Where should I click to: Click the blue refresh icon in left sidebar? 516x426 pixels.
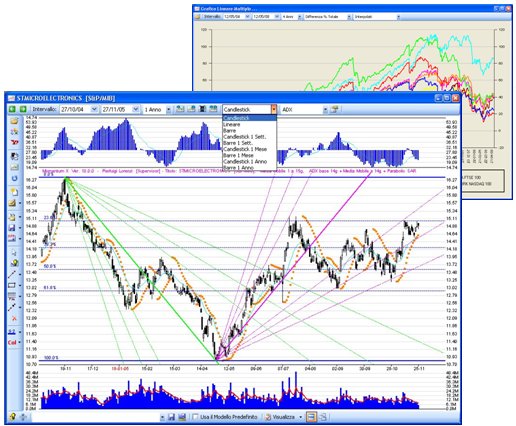pyautogui.click(x=14, y=178)
